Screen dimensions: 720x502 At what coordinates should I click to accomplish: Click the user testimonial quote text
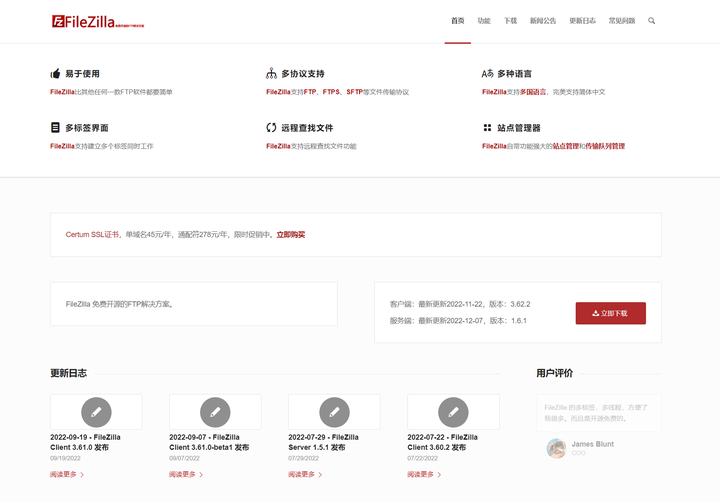[596, 413]
